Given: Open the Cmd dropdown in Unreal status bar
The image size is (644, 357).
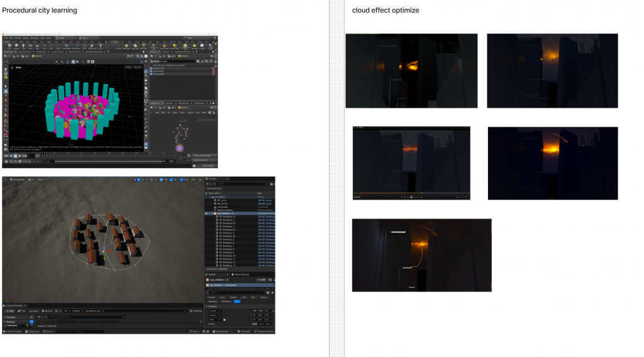Looking at the screenshot, I should (48, 331).
